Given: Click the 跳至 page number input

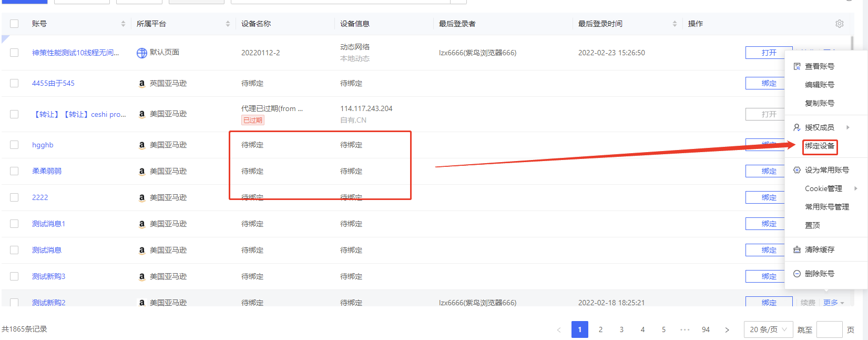Looking at the screenshot, I should pos(830,329).
